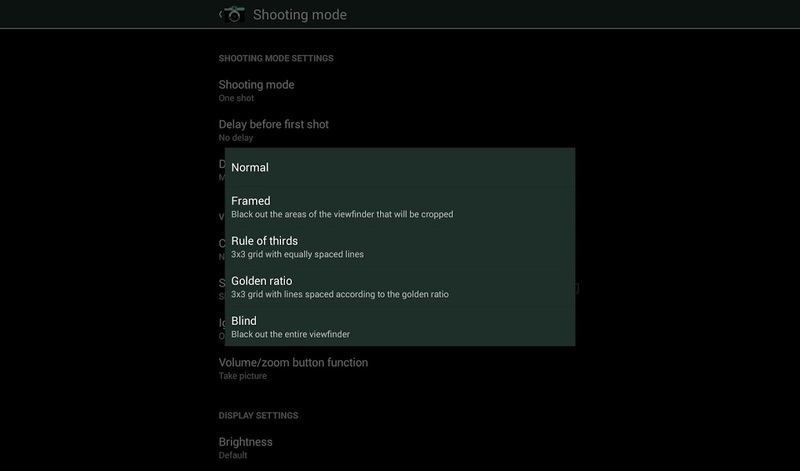Image resolution: width=800 pixels, height=471 pixels.
Task: Select the Normal viewfinder option
Action: pyautogui.click(x=400, y=167)
